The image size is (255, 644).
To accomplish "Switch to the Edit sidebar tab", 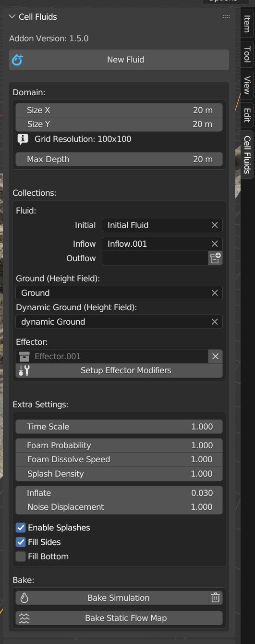I will click(247, 115).
